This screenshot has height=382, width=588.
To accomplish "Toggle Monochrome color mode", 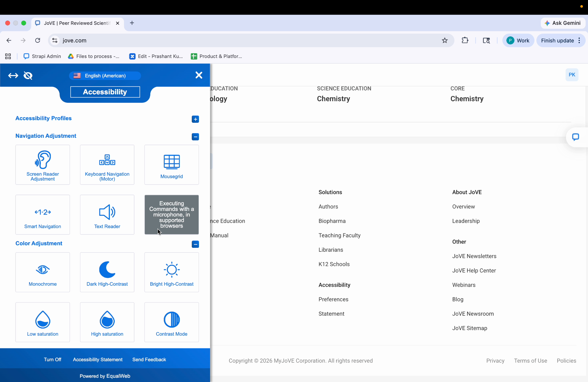I will tap(43, 272).
